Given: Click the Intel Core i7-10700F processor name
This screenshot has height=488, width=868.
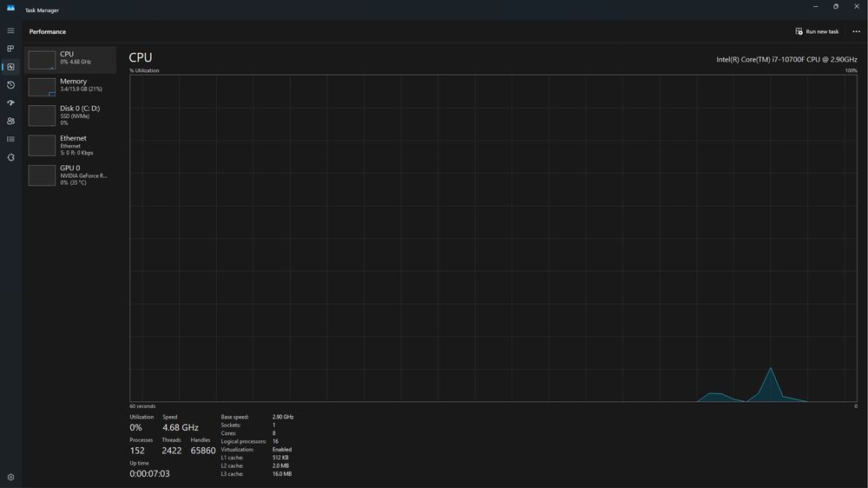Looking at the screenshot, I should 786,59.
